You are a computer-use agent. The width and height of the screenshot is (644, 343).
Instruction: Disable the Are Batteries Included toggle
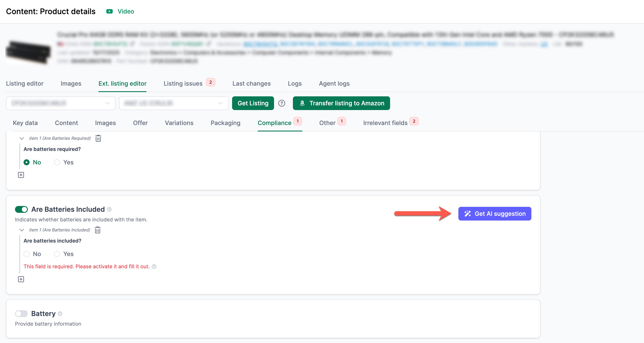pyautogui.click(x=21, y=209)
